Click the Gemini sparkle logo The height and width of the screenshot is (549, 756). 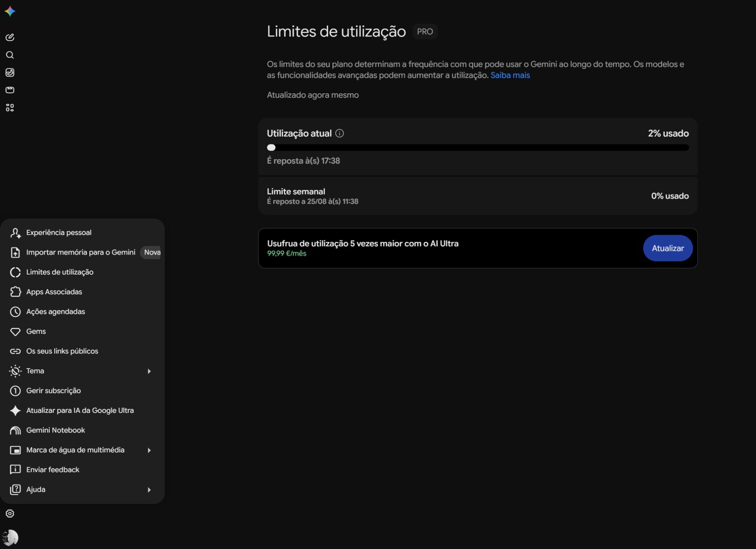point(10,11)
